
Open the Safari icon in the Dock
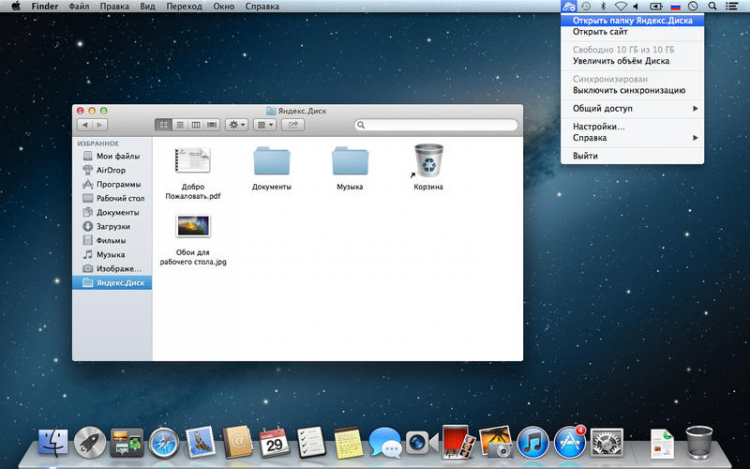click(164, 441)
